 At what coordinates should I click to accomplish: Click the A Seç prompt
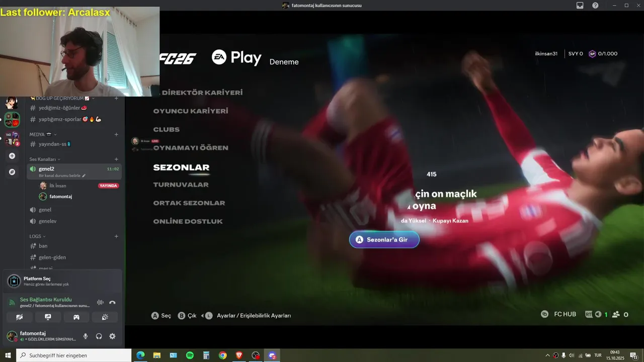coord(162,316)
